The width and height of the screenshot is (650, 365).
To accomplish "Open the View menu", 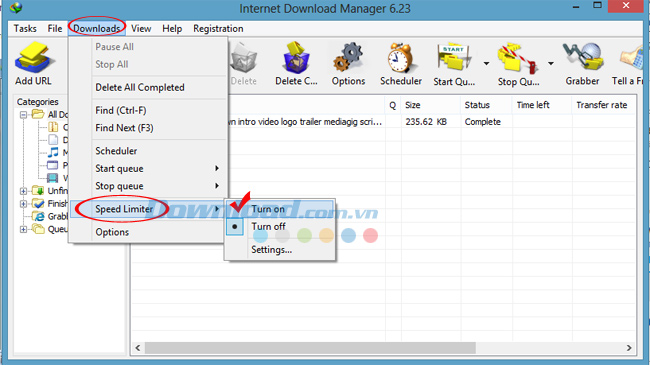I will pos(141,29).
